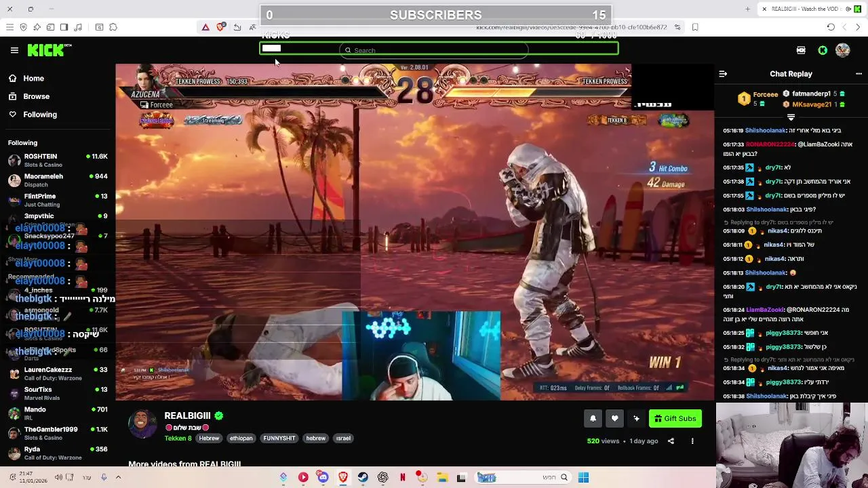Expand the chat leaderboard chevron under Forceee
Screen dimensions: 868x488
(791, 117)
